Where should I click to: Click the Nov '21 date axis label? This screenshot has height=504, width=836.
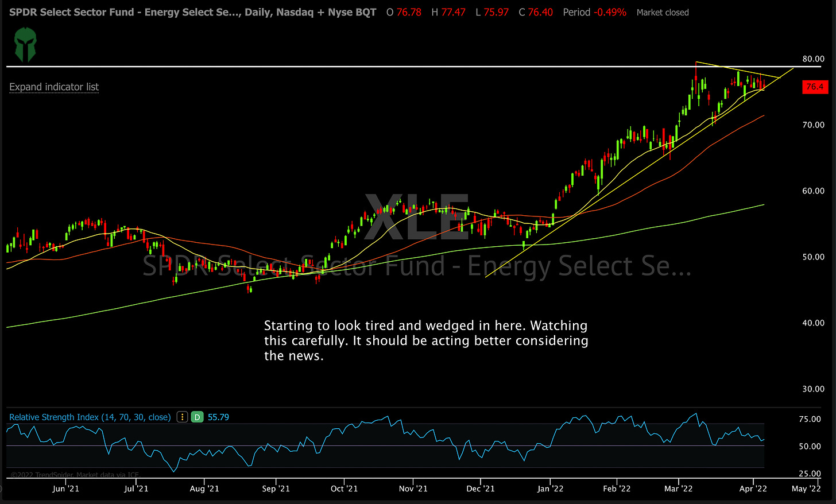click(x=413, y=489)
